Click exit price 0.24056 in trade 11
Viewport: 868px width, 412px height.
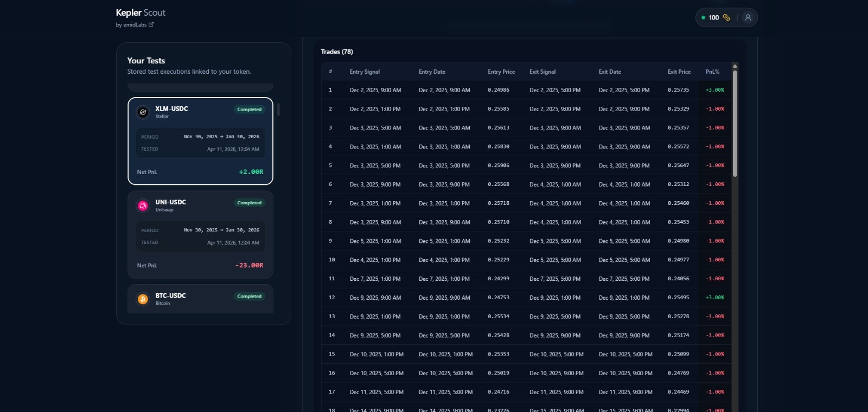[x=678, y=279]
